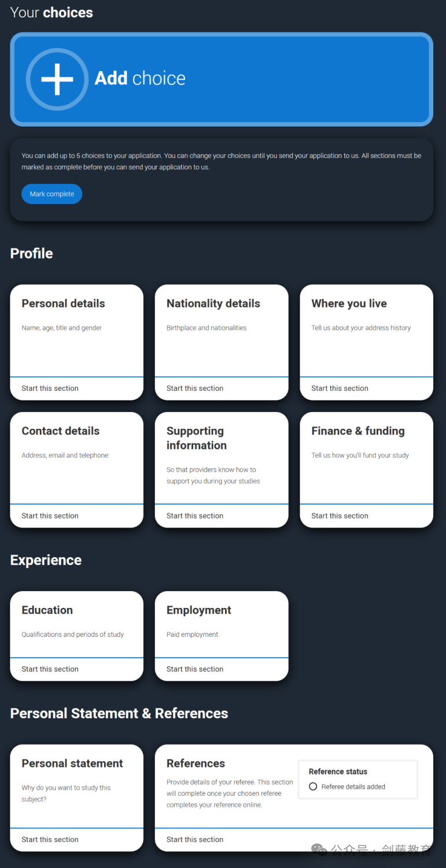Click Start this section under Contact details
This screenshot has height=868, width=446.
(50, 516)
